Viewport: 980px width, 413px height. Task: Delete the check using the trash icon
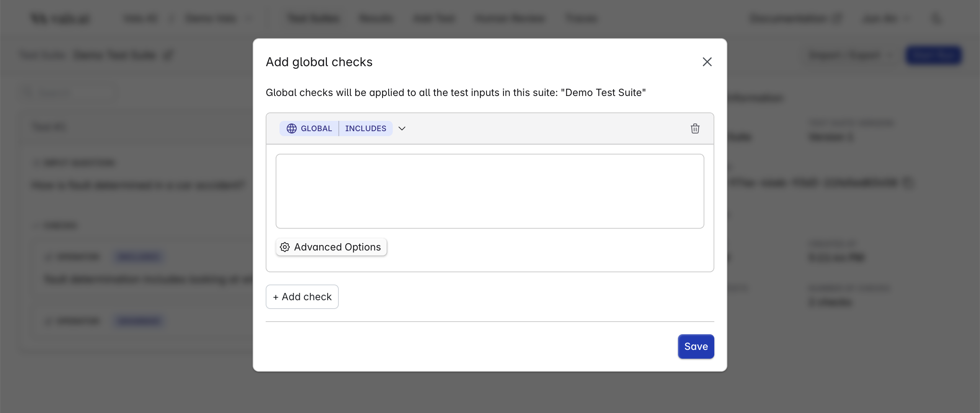click(x=695, y=128)
